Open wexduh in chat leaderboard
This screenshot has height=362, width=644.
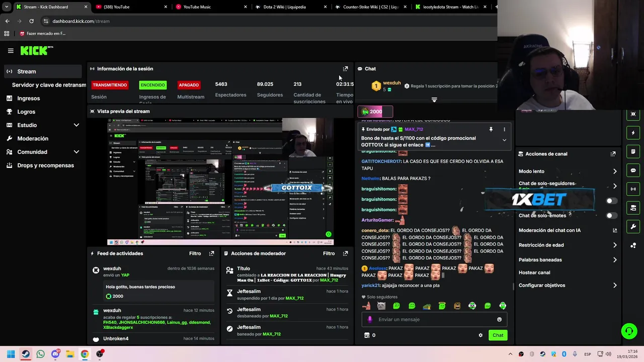pyautogui.click(x=392, y=83)
